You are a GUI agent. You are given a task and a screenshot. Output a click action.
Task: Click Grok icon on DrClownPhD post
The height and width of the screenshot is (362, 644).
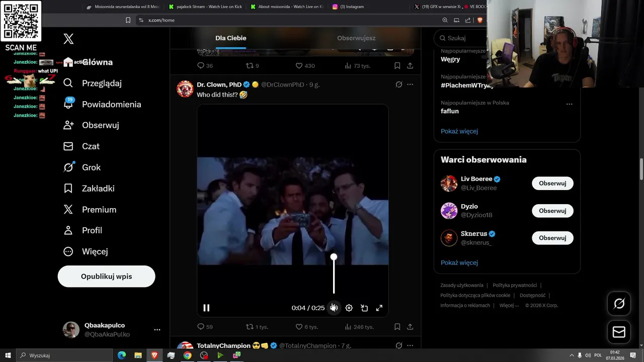pos(399,84)
